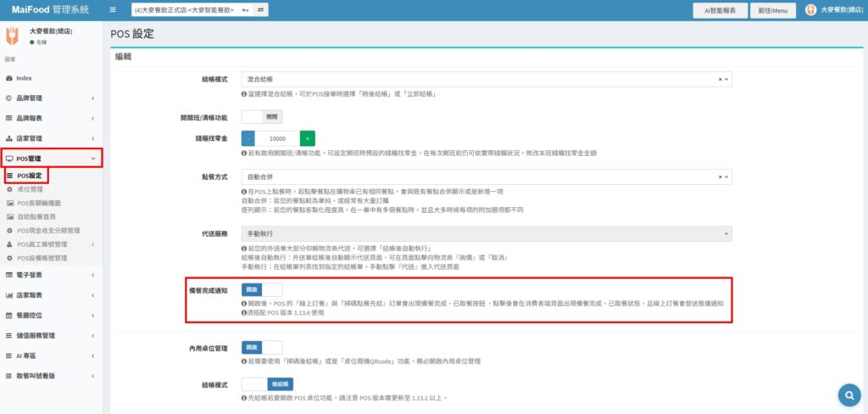This screenshot has width=868, height=414.
Task: Expand the 品牌管理 sidebar menu
Action: [51, 98]
